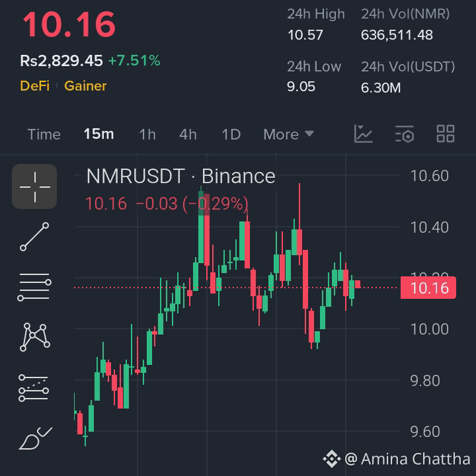The width and height of the screenshot is (476, 476).
Task: Select the 1D interval tab
Action: (231, 134)
